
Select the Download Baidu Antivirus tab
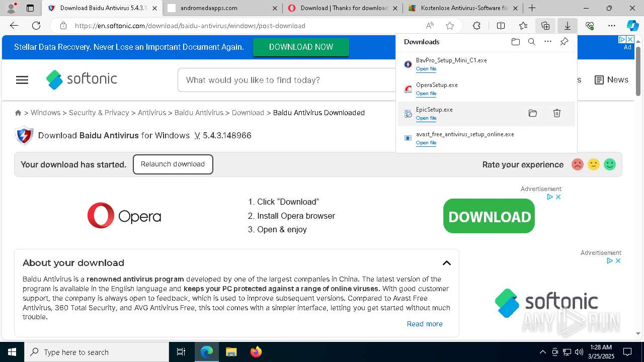pyautogui.click(x=103, y=8)
